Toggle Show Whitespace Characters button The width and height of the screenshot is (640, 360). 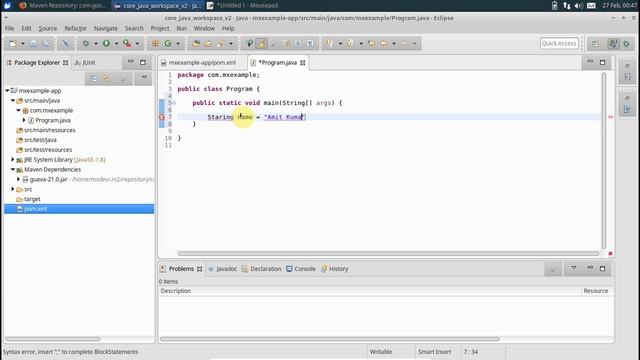310,43
